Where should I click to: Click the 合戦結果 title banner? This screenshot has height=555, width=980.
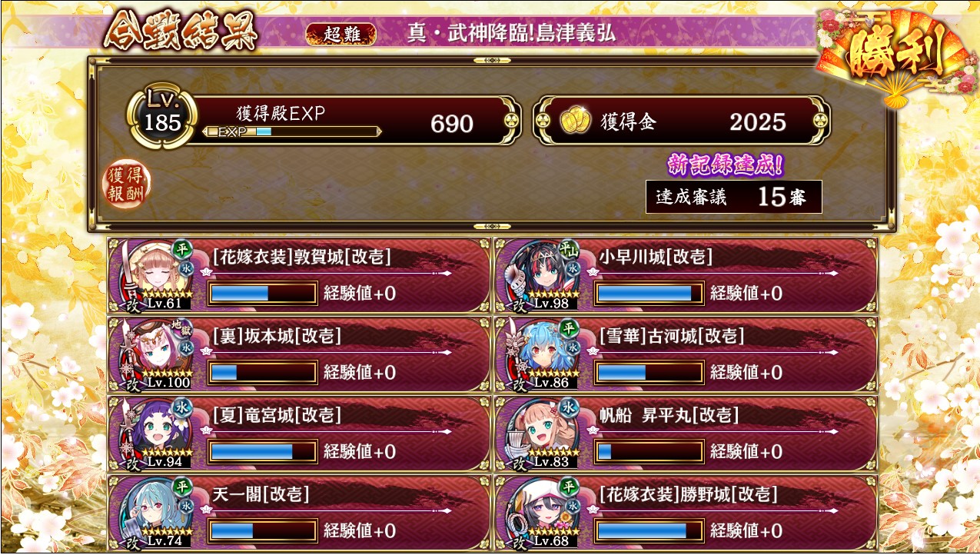[180, 32]
